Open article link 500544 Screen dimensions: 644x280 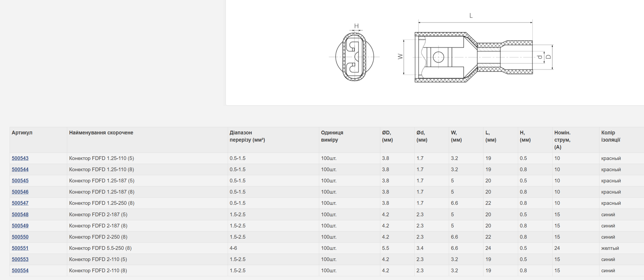20,169
